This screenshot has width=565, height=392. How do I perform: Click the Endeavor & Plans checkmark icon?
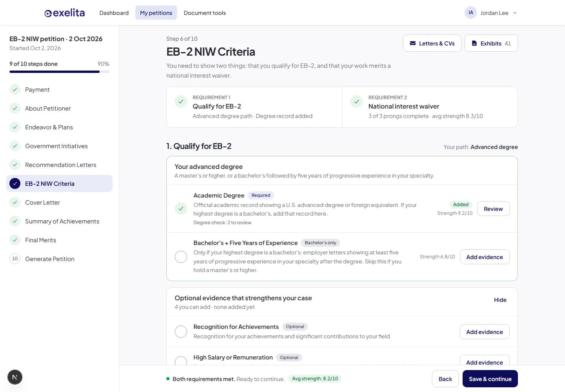(15, 127)
